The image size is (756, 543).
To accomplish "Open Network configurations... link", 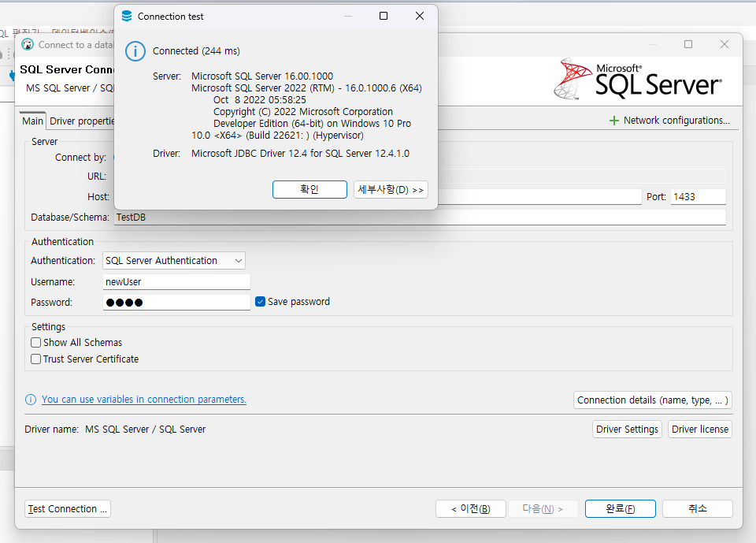I will click(x=676, y=120).
